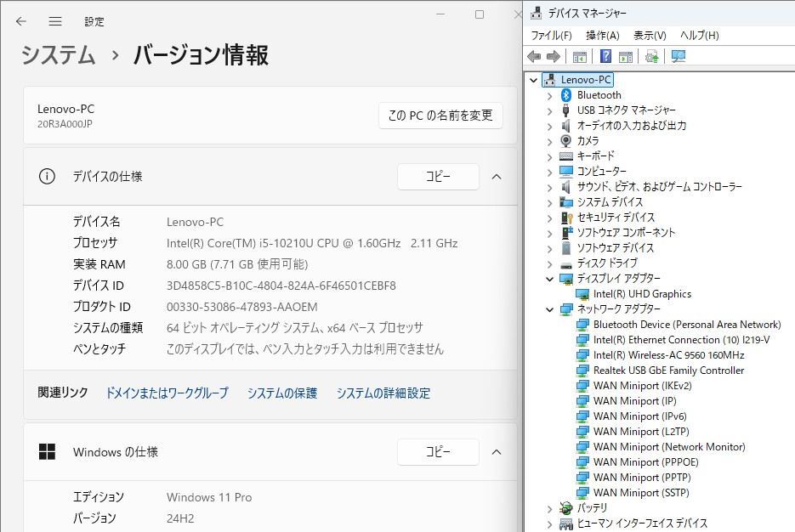Select the Intel(R) UHD Graphics device icon
The height and width of the screenshot is (532, 795).
[x=584, y=294]
